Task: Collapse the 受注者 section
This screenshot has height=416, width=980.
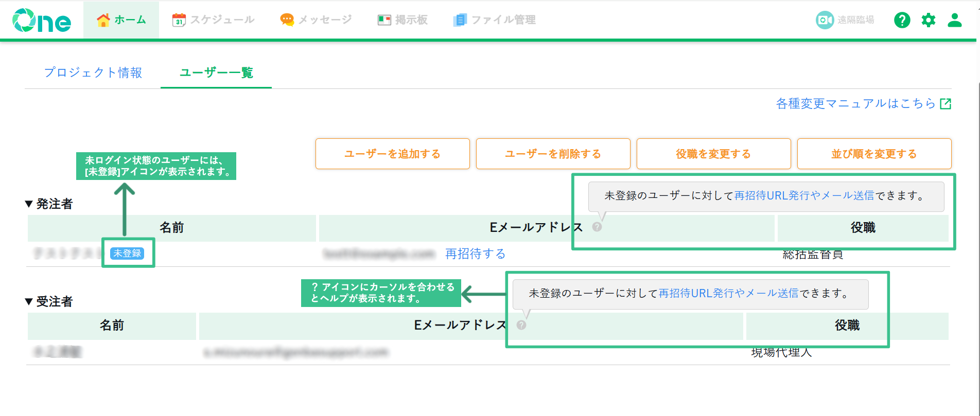Action: [29, 301]
